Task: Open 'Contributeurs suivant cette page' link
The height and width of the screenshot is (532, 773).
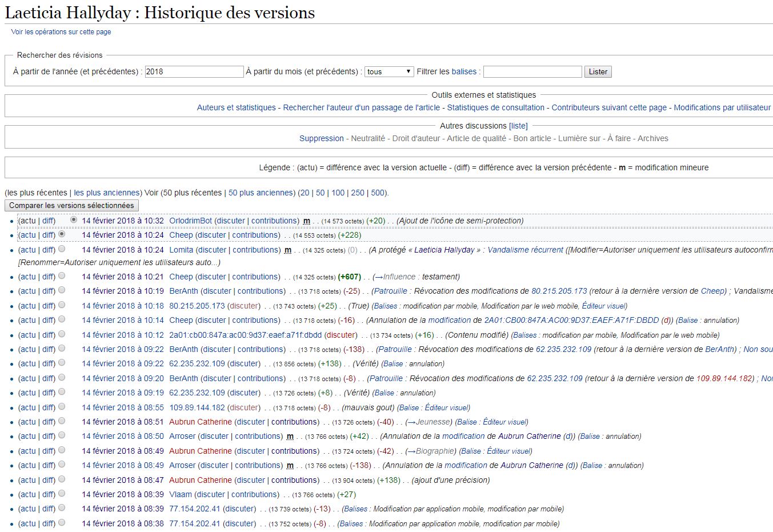Action: point(609,107)
